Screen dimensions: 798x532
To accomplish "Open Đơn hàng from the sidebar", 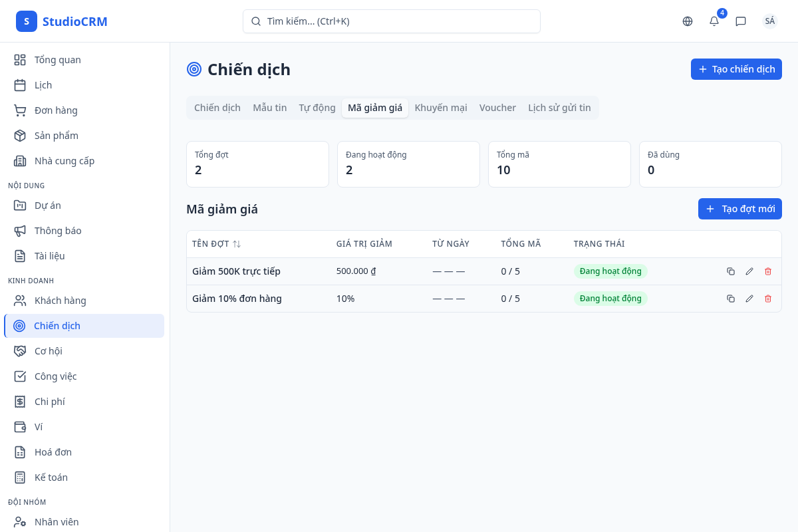I will pyautogui.click(x=56, y=110).
